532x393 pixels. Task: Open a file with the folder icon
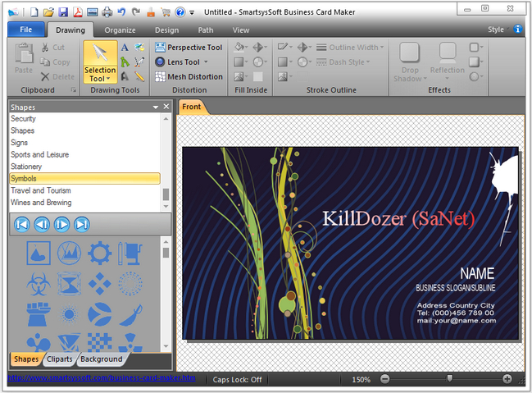(x=48, y=12)
